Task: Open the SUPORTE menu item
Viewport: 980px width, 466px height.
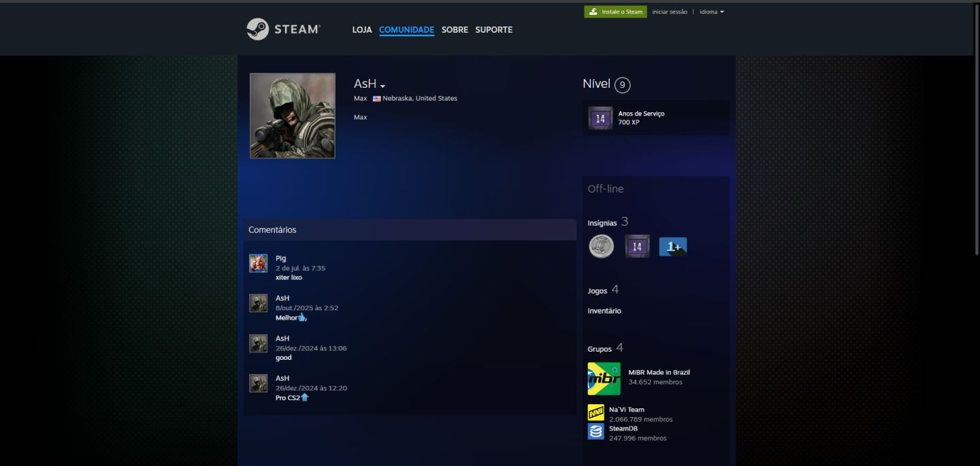Action: click(x=494, y=30)
